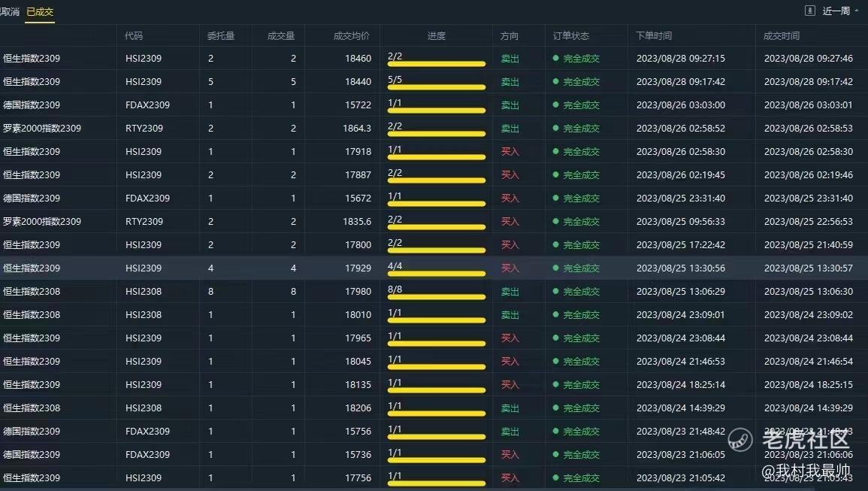Screen dimensions: 868x491
Task: Sort by the 成交量 column header
Action: (281, 35)
